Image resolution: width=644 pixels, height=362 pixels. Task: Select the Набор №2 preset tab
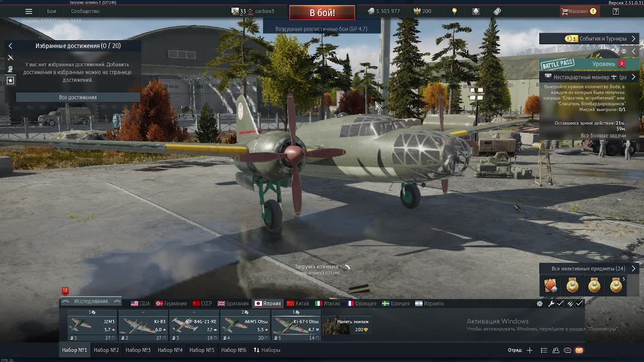click(106, 350)
